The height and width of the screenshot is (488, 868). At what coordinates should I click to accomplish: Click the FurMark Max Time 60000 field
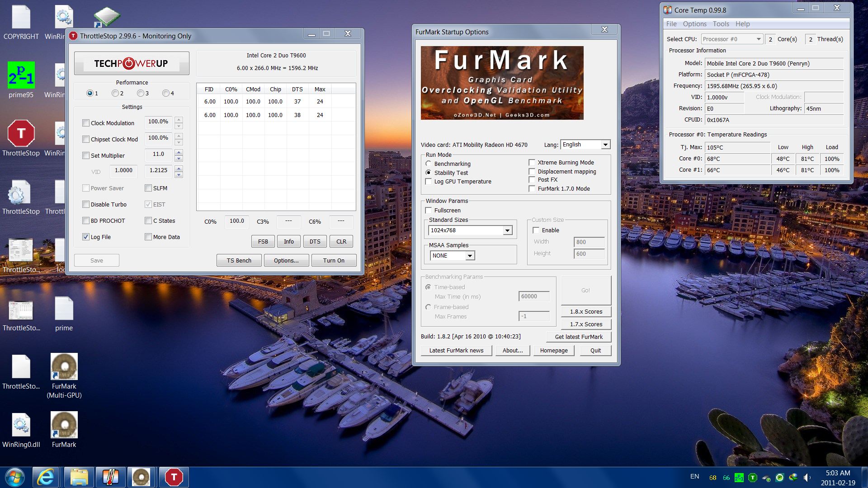(534, 296)
